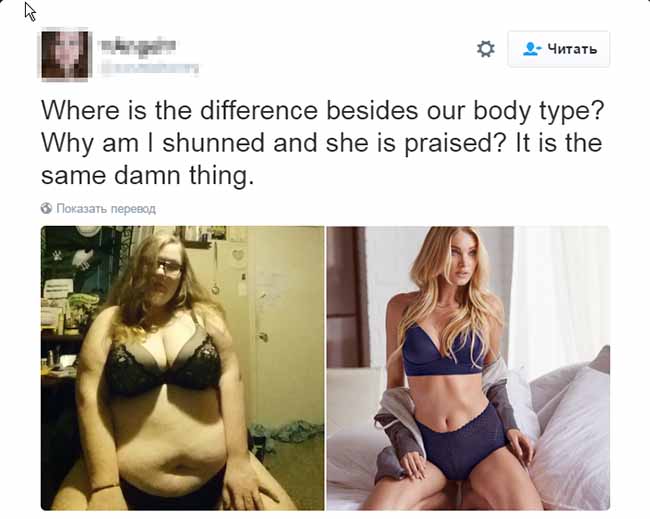Open the right attached photo
The image size is (650, 519).
coord(468,368)
